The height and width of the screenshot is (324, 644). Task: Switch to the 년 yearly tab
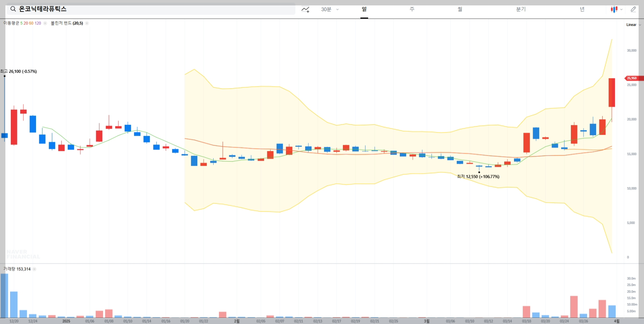tap(582, 9)
